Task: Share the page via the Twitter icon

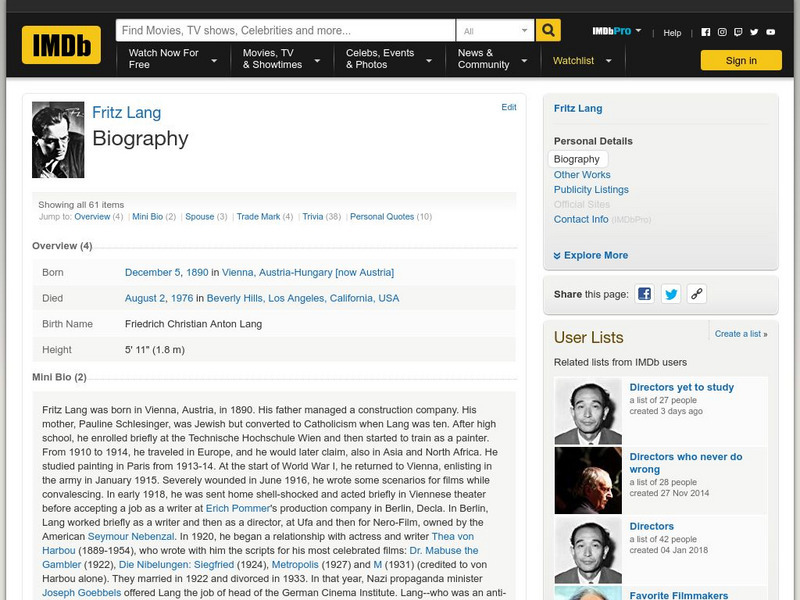Action: [x=672, y=294]
